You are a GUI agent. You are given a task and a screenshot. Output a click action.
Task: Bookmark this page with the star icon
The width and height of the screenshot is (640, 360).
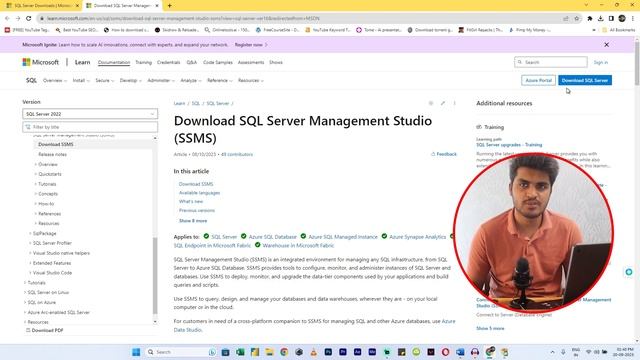click(x=577, y=18)
